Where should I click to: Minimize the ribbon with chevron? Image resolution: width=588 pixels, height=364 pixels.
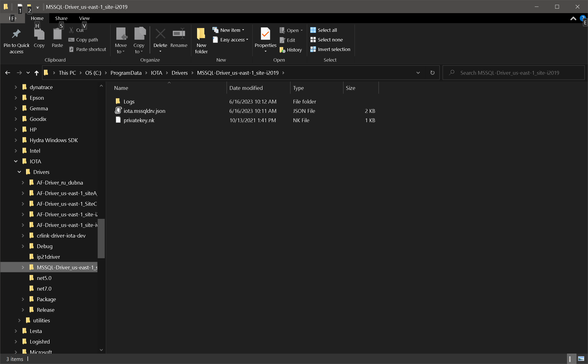(573, 18)
